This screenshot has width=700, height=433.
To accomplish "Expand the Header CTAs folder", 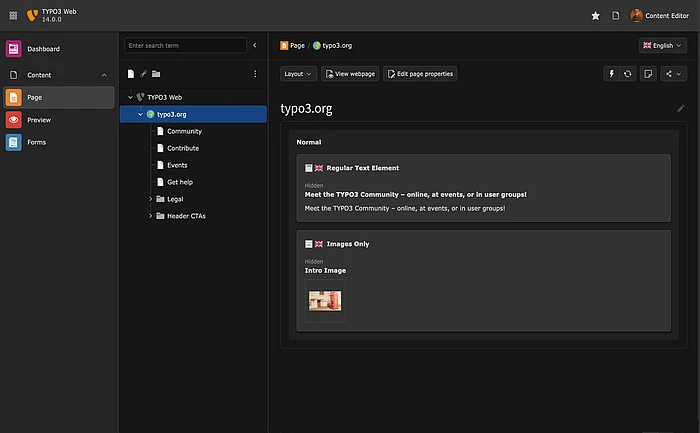I will point(150,216).
